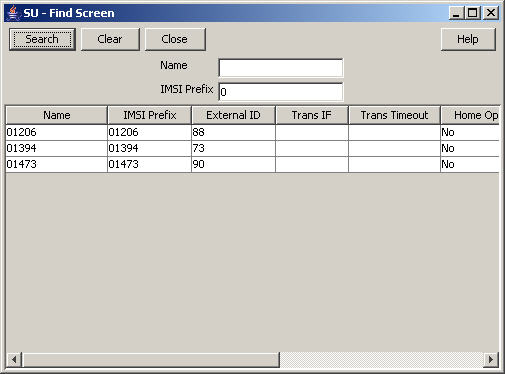Click External ID cell 73
505x374 pixels.
233,148
